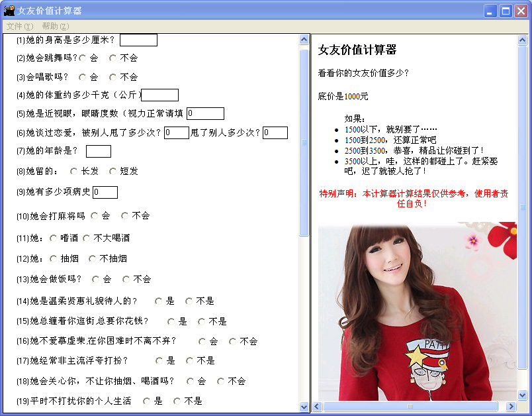Click the right panel horizontal scroll-right arrow
The height and width of the screenshot is (416, 532).
511,407
